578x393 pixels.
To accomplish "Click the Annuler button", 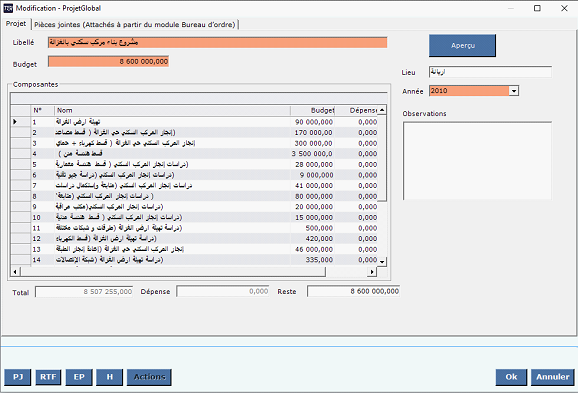I will 553,377.
